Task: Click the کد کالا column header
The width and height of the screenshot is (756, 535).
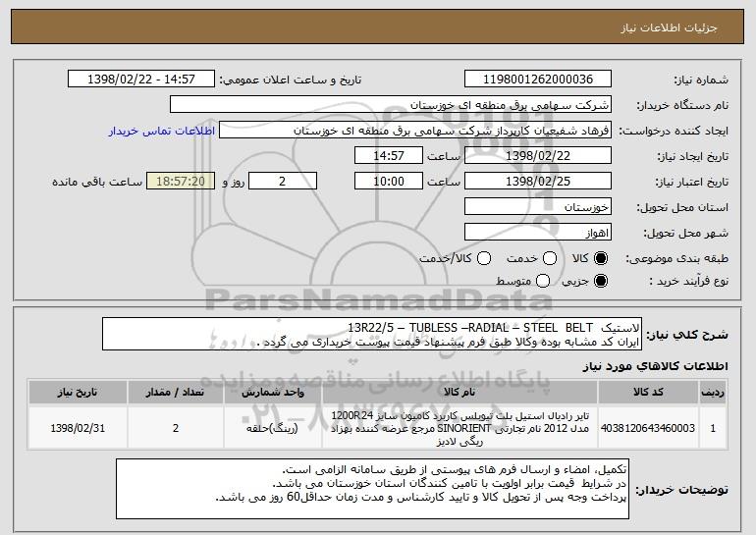Action: [648, 393]
